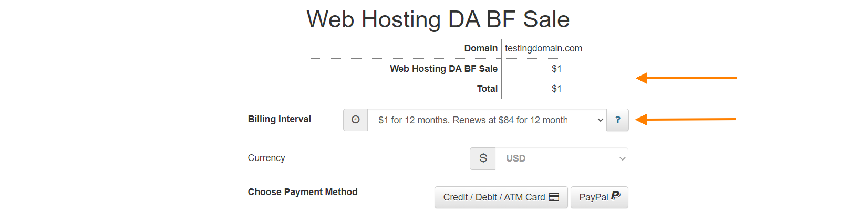Click the Web Hosting DA BF Sale heading

(438, 19)
